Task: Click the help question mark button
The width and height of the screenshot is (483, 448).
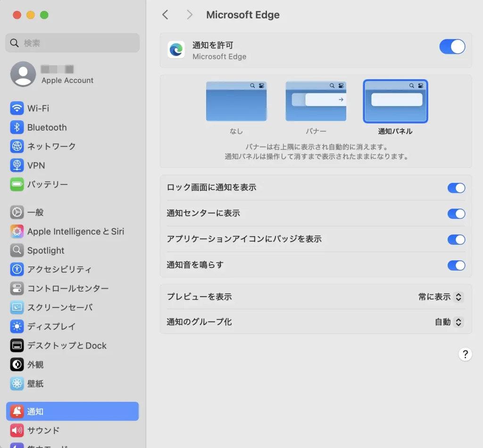Action: point(465,354)
